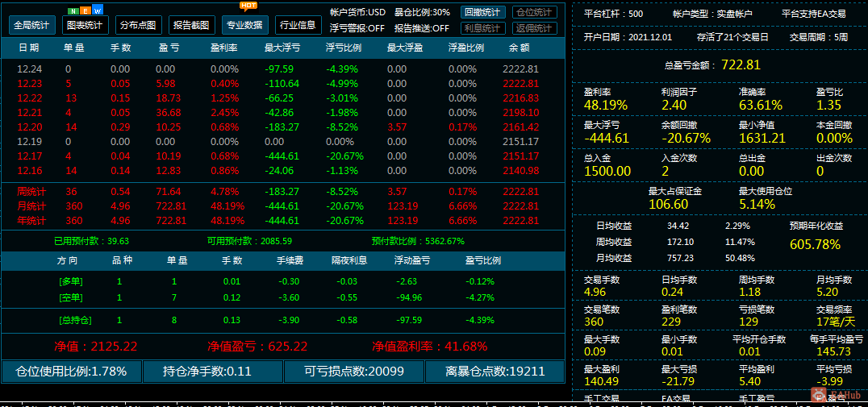This screenshot has height=407, width=868.
Task: Toggle 报告推送:OFF setting
Action: 422,28
